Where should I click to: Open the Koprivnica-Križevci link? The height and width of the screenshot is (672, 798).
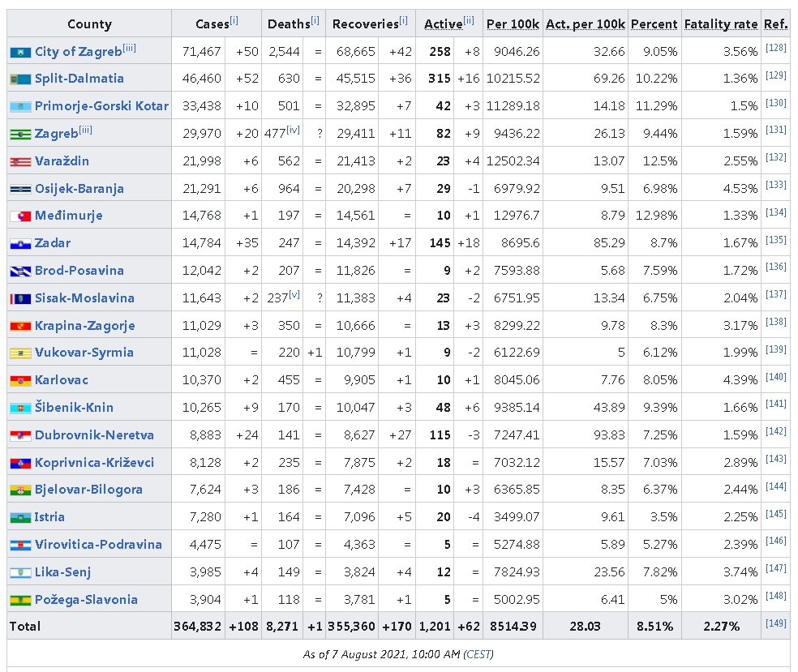[x=94, y=462]
